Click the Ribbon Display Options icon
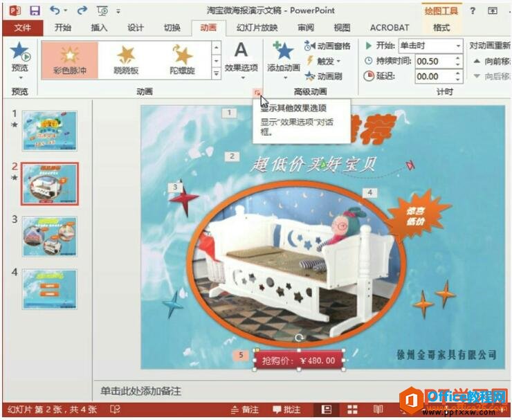This screenshot has height=420, width=512. point(493,11)
